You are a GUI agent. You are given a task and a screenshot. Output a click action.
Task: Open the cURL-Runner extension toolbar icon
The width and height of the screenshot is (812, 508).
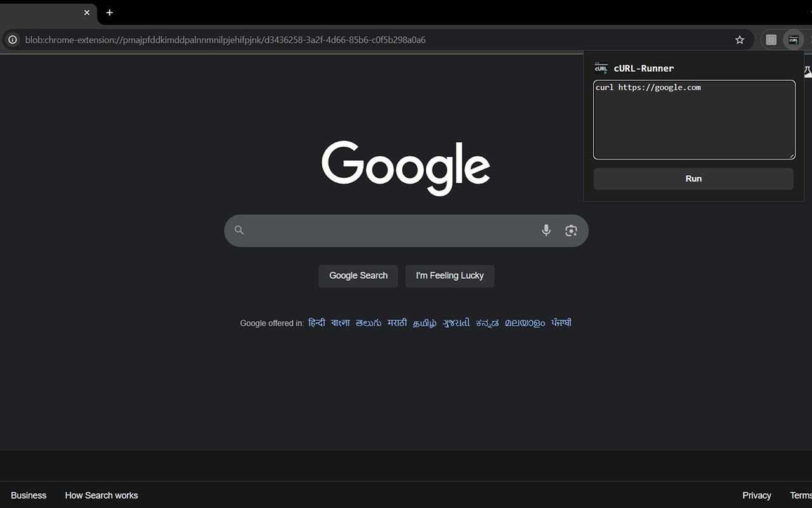click(x=794, y=40)
